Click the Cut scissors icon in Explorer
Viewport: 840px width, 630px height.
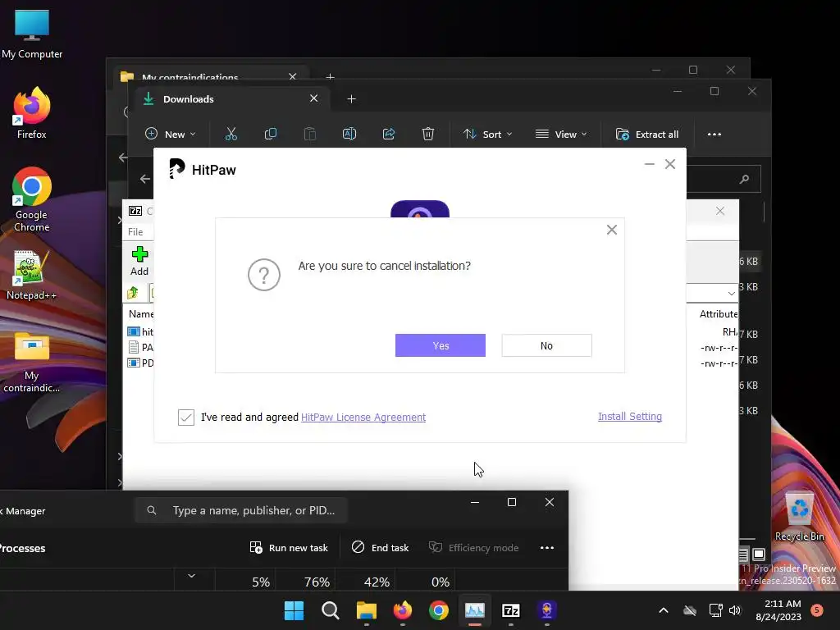click(x=231, y=134)
